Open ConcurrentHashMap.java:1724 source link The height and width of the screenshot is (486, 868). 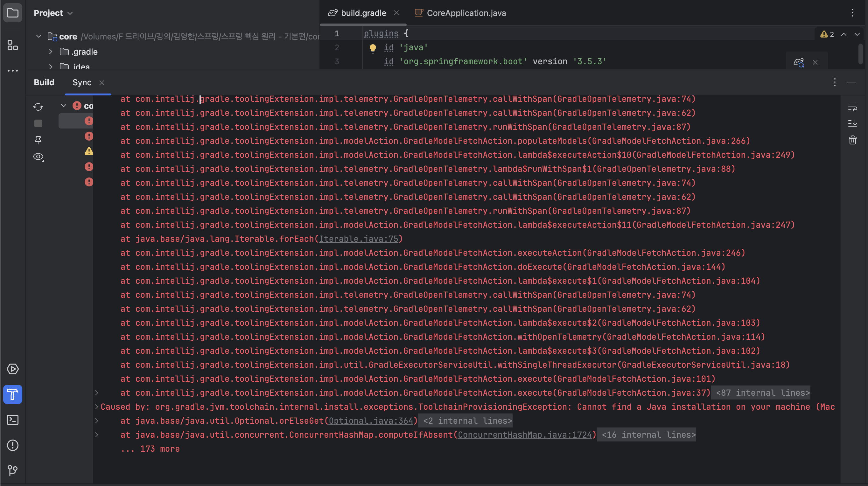(x=525, y=435)
